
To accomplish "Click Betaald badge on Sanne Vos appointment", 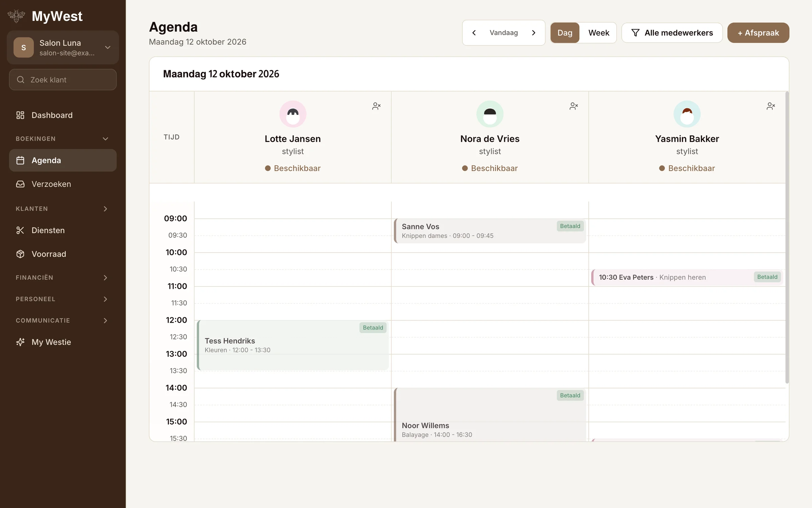I will (x=570, y=226).
